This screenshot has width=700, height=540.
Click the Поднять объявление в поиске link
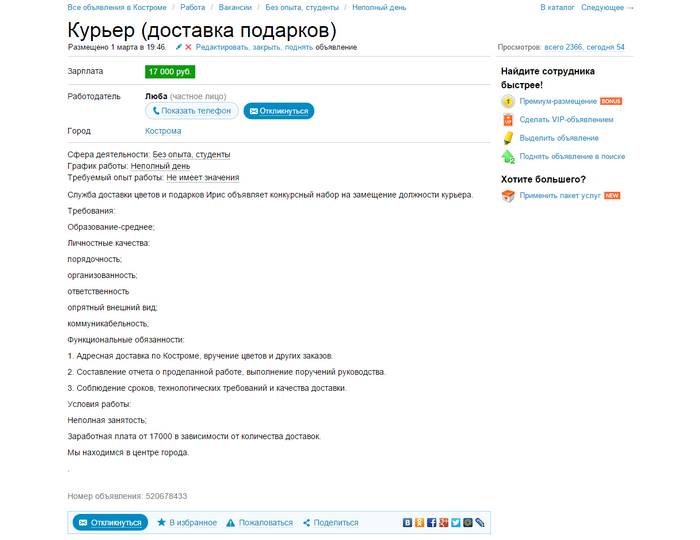572,156
